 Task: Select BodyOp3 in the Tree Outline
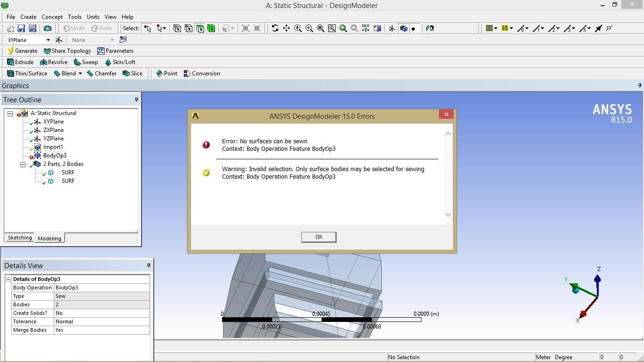(55, 156)
